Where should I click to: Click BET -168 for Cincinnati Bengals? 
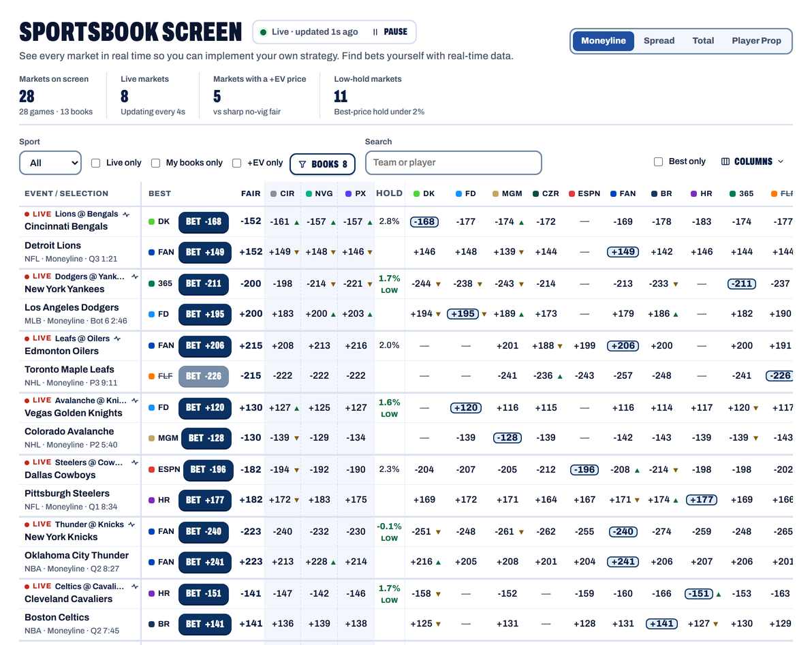[204, 222]
